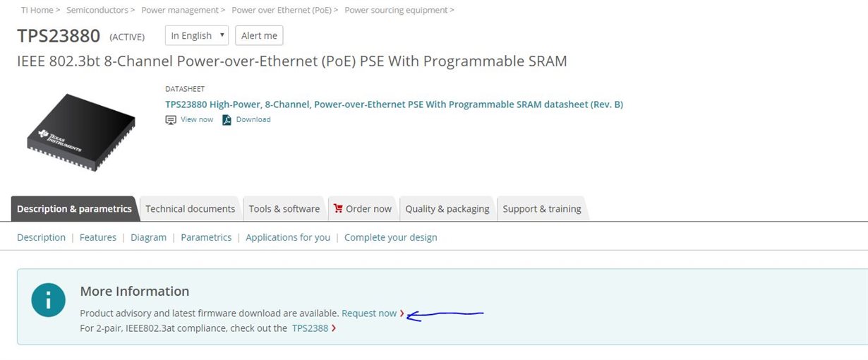
Task: Click the blue info circle icon
Action: (x=49, y=300)
